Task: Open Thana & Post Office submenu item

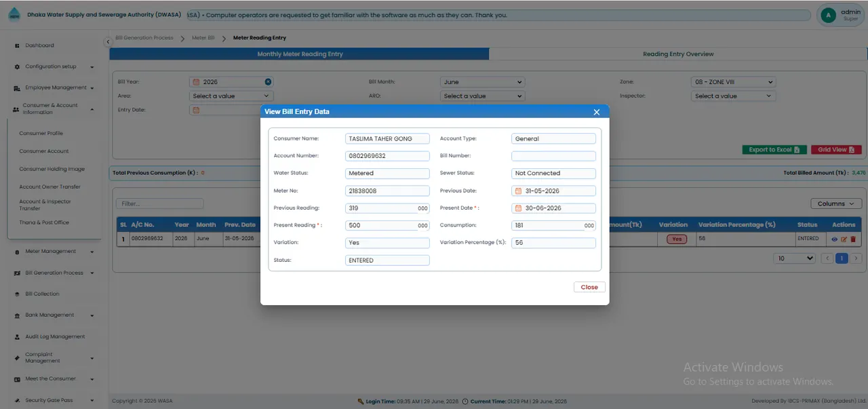Action: click(x=44, y=222)
